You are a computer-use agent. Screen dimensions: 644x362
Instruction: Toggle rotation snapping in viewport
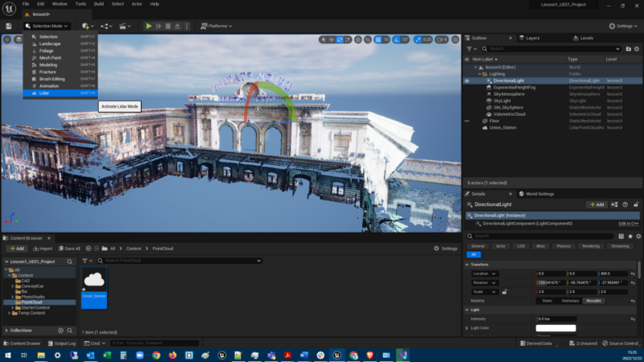(396, 39)
